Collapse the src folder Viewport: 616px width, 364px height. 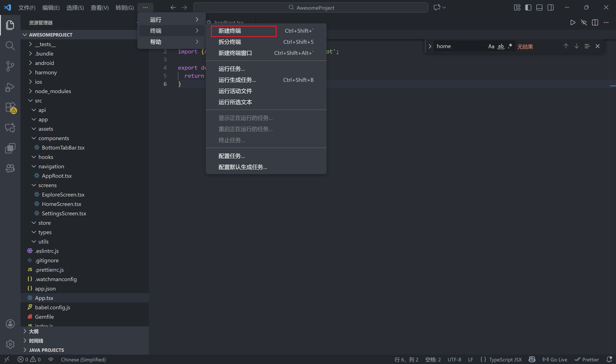tap(38, 100)
